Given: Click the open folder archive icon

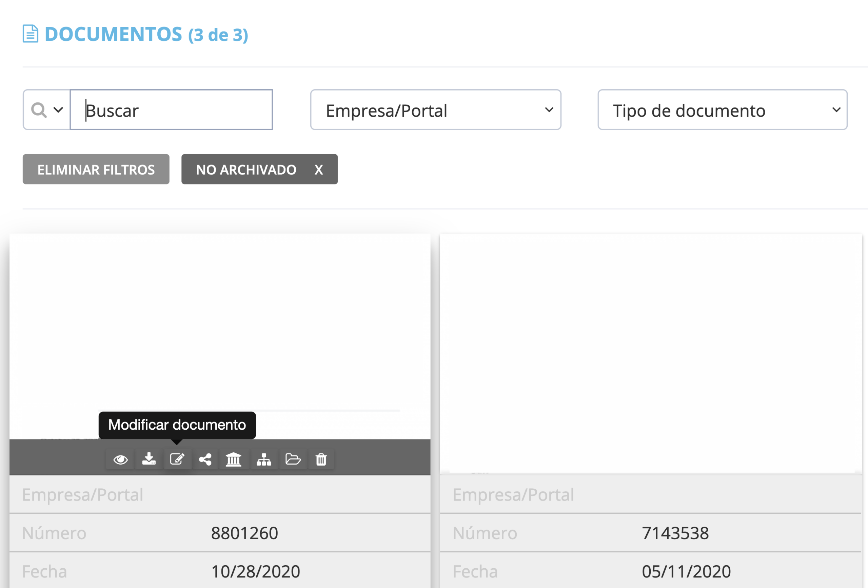Looking at the screenshot, I should 293,459.
